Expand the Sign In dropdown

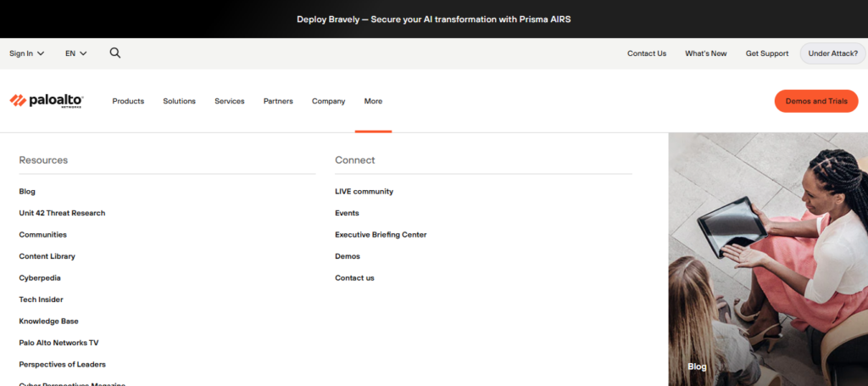click(26, 53)
